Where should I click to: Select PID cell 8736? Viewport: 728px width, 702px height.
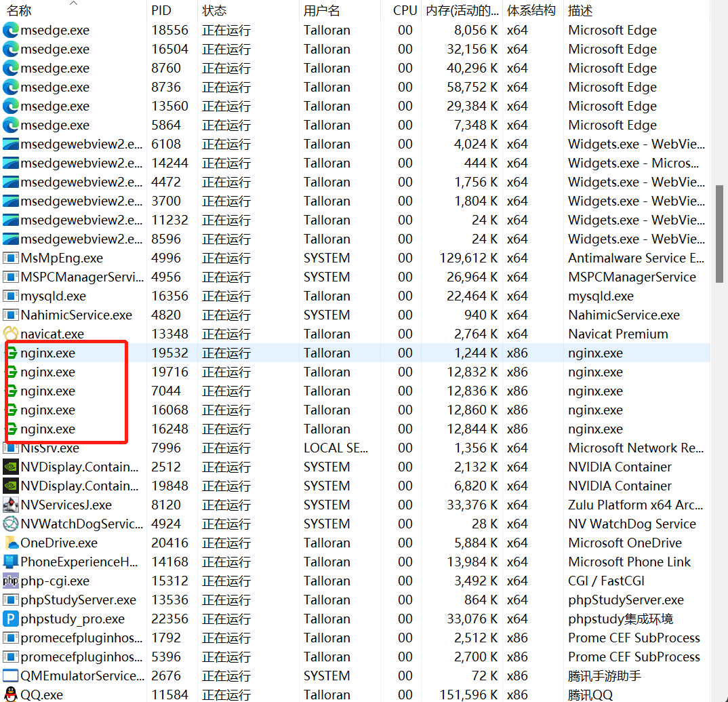[166, 87]
